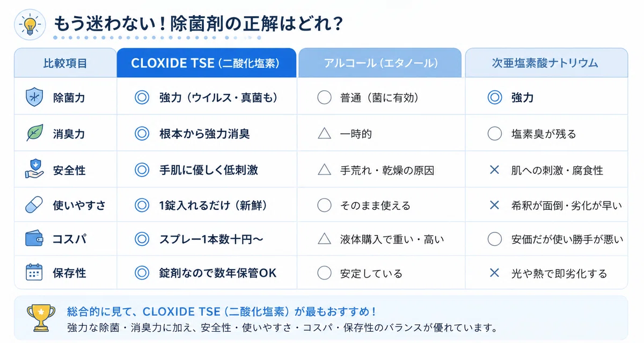
Task: Click the capsule pill icon for 使いやすさ
Action: 34,205
